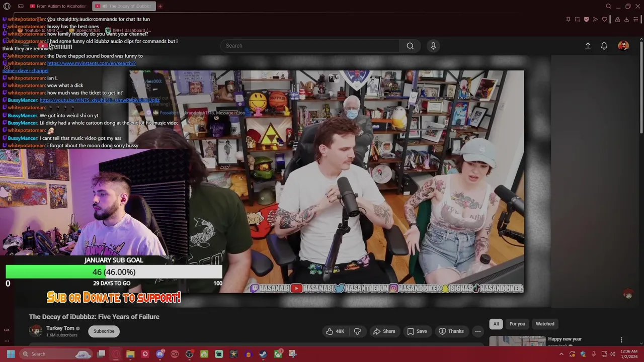Click the video title The Decay of iDubbbz
644x362 pixels.
pos(94,317)
